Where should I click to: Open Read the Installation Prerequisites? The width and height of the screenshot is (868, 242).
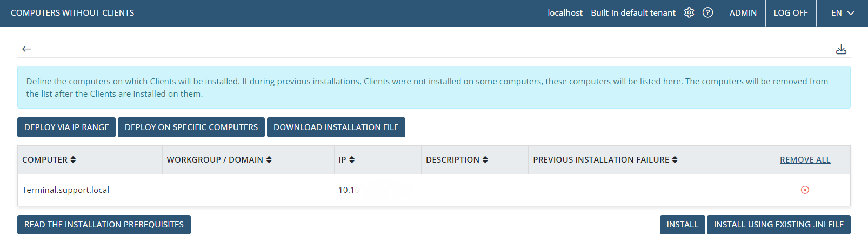(x=104, y=225)
